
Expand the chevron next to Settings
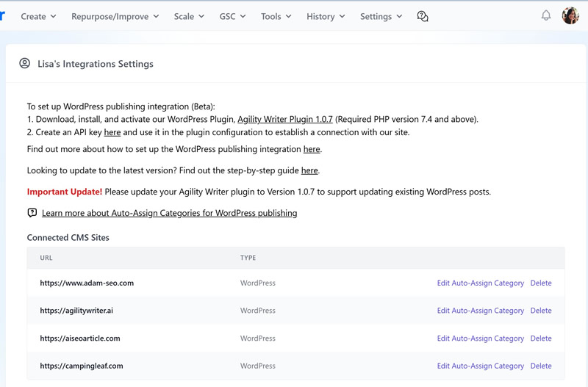pos(399,16)
